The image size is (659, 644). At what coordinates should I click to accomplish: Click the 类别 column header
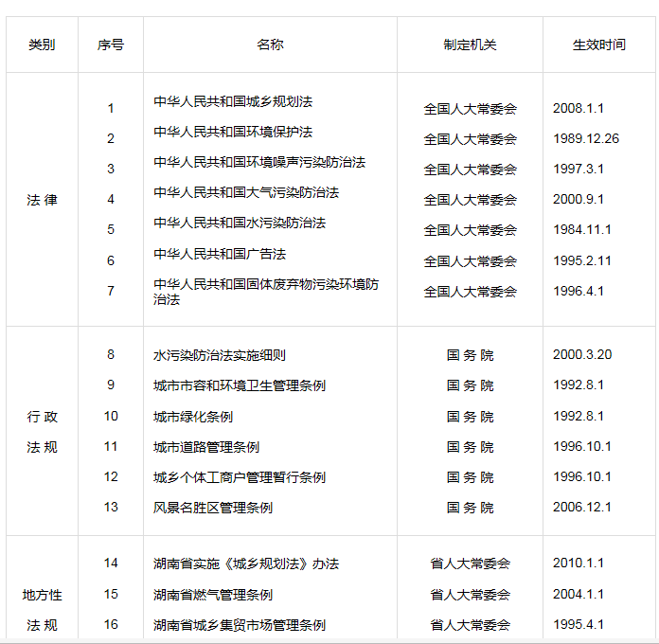[x=42, y=45]
